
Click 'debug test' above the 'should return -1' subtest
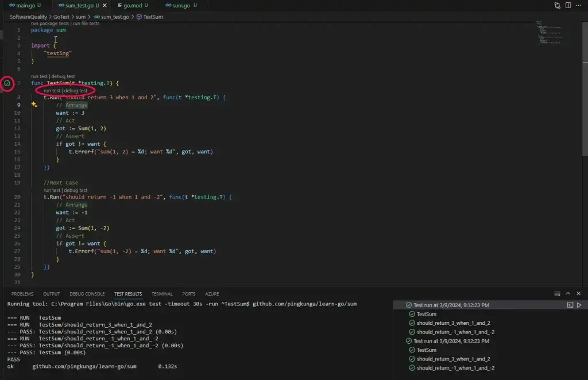point(76,190)
